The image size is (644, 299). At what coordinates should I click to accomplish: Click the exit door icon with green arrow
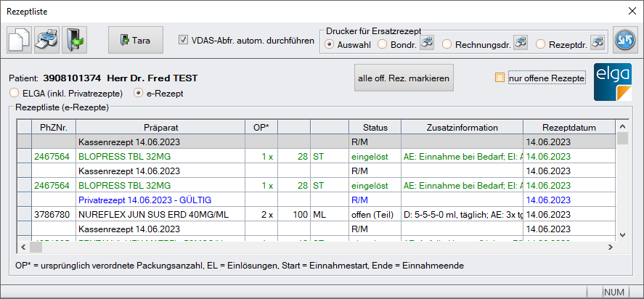pyautogui.click(x=74, y=40)
